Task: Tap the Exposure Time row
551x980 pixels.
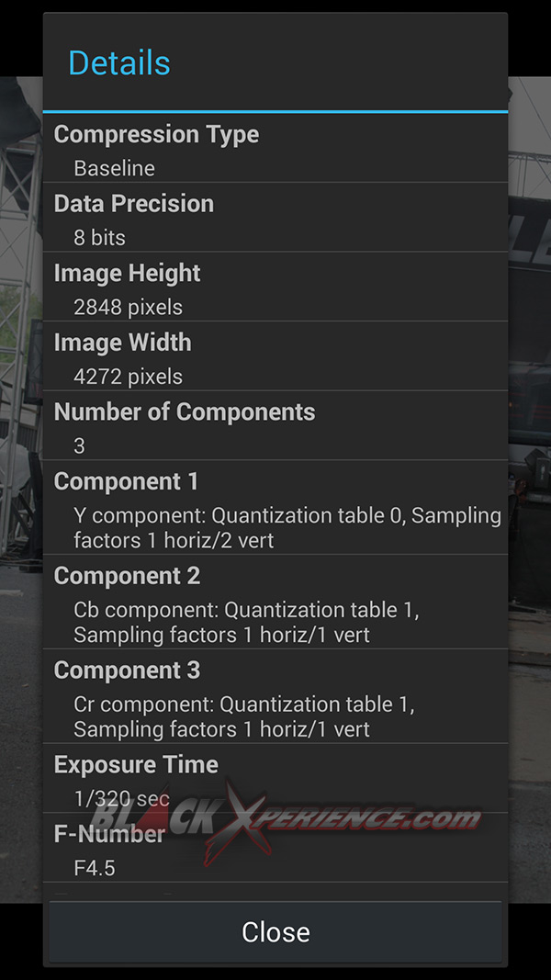Action: click(136, 764)
